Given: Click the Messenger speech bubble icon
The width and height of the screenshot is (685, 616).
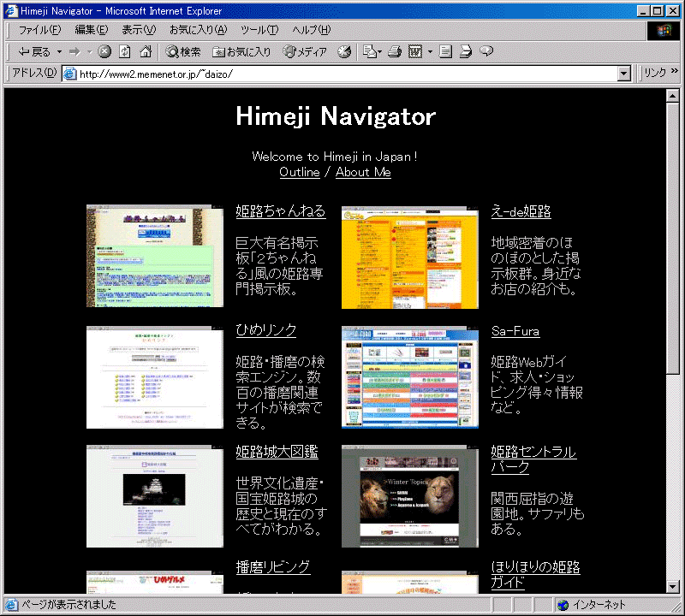Looking at the screenshot, I should pyautogui.click(x=486, y=52).
